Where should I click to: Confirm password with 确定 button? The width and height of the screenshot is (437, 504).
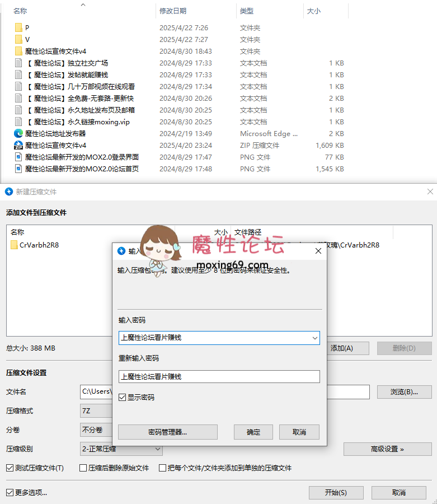(x=253, y=432)
